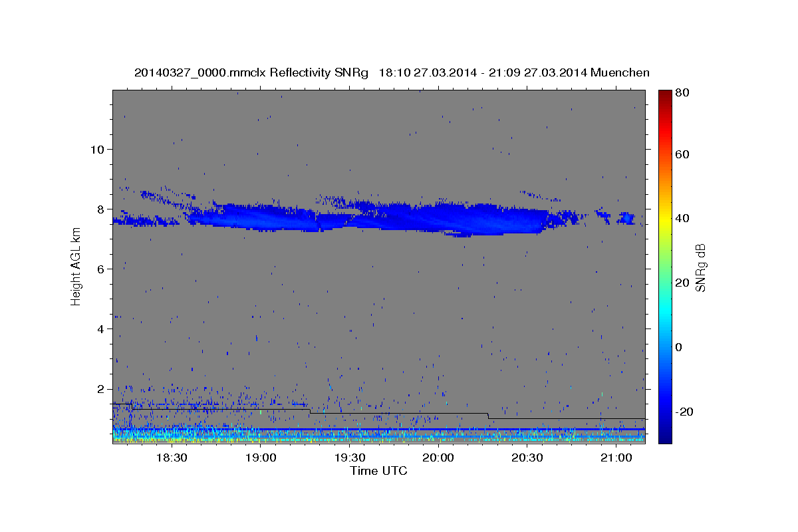The image size is (798, 532).
Task: Click the plot title '20140327_0000.mmclx Reflectivity SNRg'
Action: [x=251, y=73]
